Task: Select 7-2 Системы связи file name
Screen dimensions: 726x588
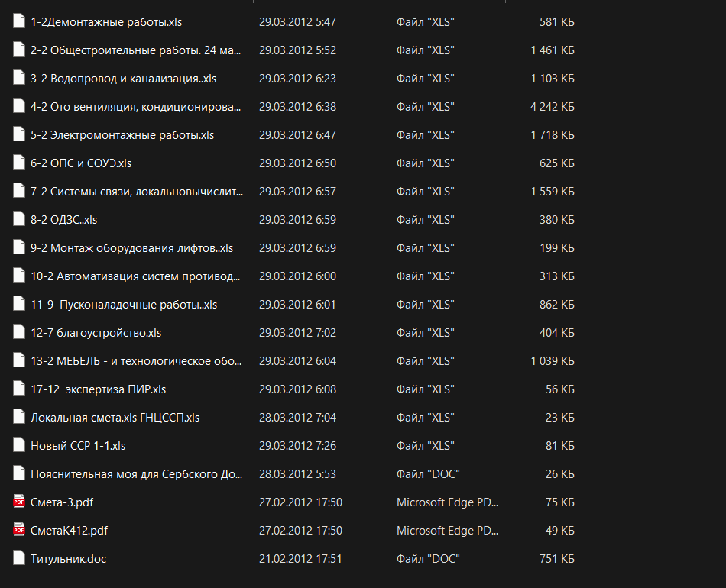Action: [136, 192]
